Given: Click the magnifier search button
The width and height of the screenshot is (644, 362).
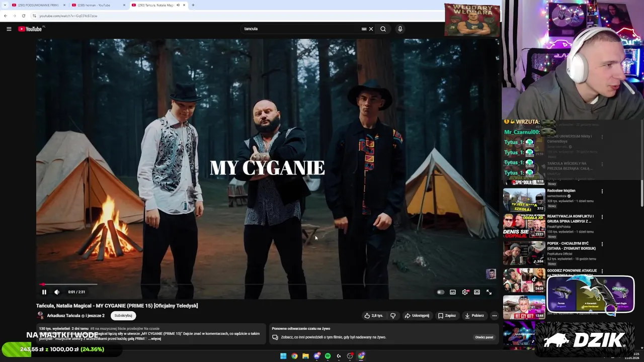Looking at the screenshot, I should [x=383, y=29].
